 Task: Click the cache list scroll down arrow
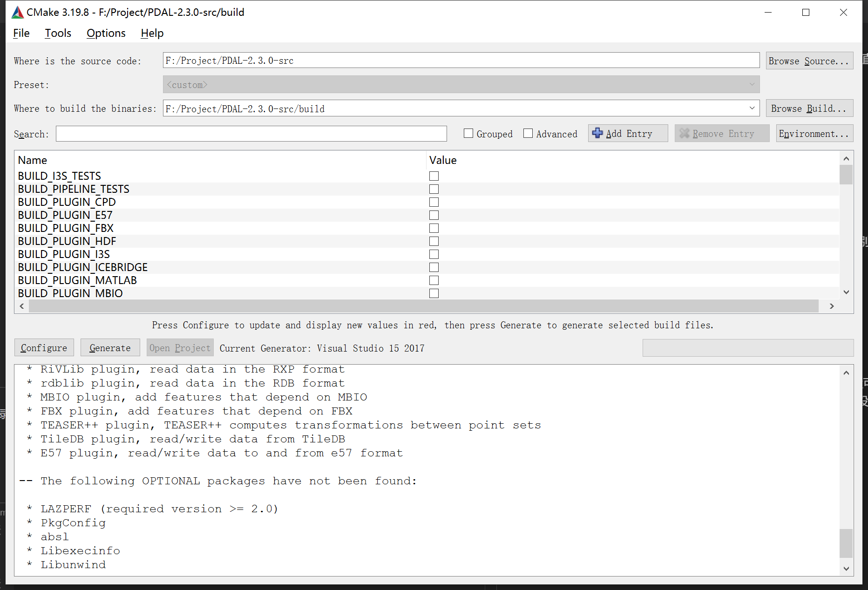tap(846, 292)
